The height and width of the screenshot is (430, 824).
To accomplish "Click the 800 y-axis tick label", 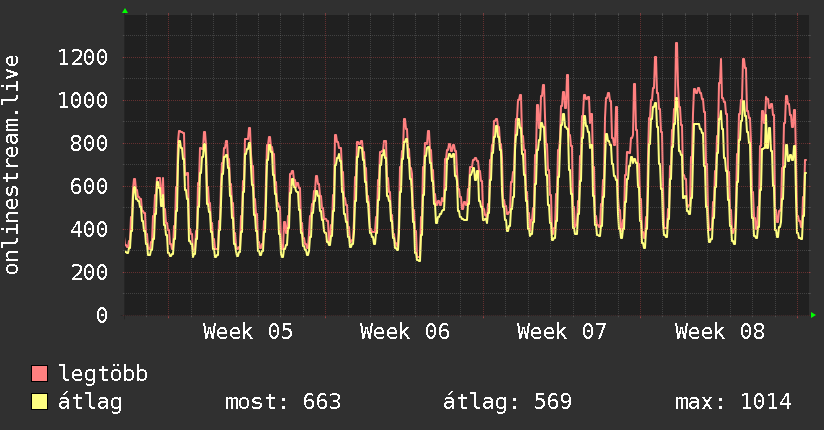I will (x=88, y=143).
